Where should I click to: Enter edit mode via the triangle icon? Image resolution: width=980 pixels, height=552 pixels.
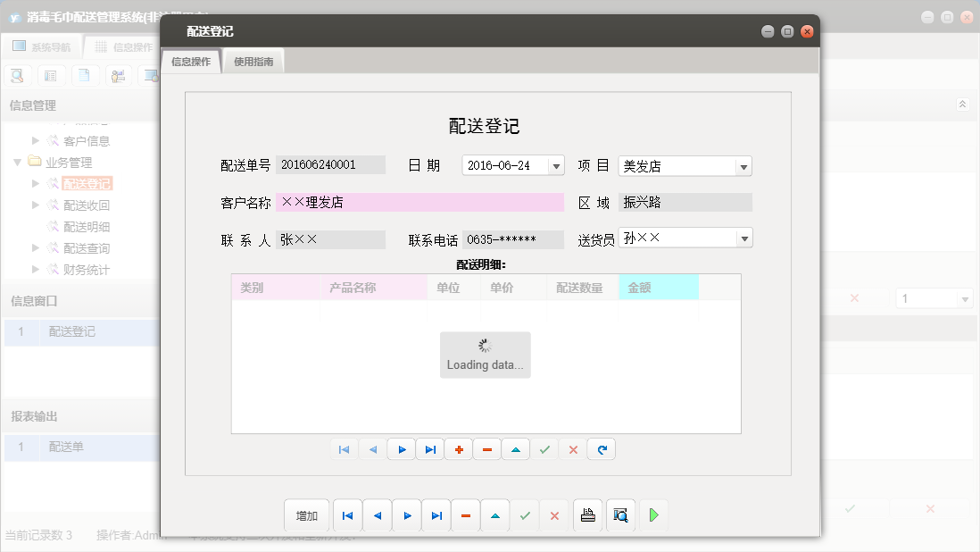(x=515, y=449)
